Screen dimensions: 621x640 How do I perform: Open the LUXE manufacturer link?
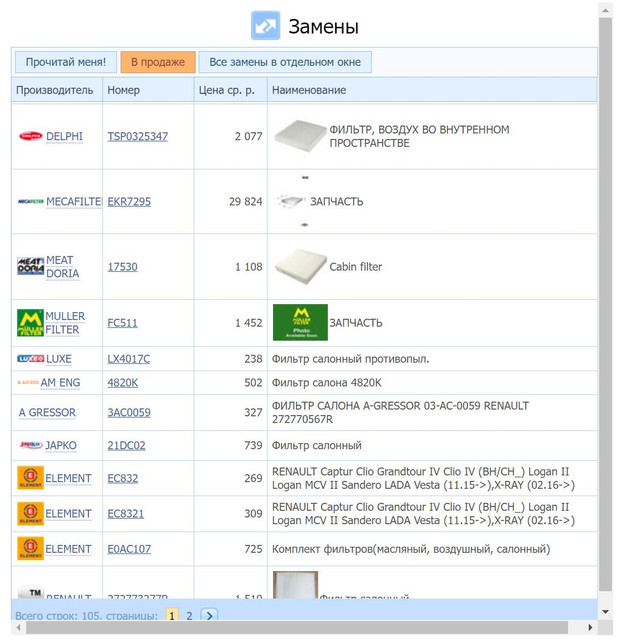[x=59, y=359]
